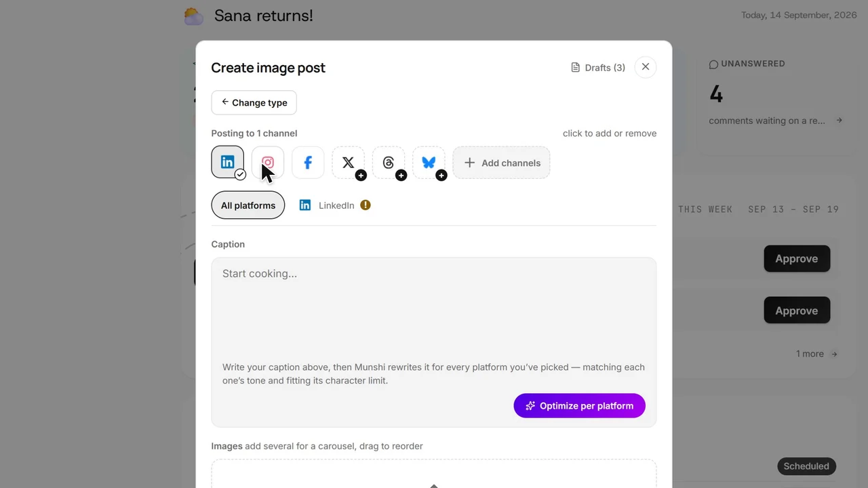Select the All platforms tab
The height and width of the screenshot is (488, 868).
[248, 205]
